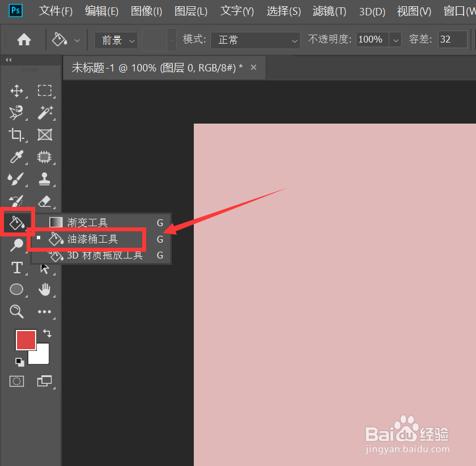This screenshot has height=466, width=476.
Task: Open the 文字(Y) menu
Action: [237, 11]
